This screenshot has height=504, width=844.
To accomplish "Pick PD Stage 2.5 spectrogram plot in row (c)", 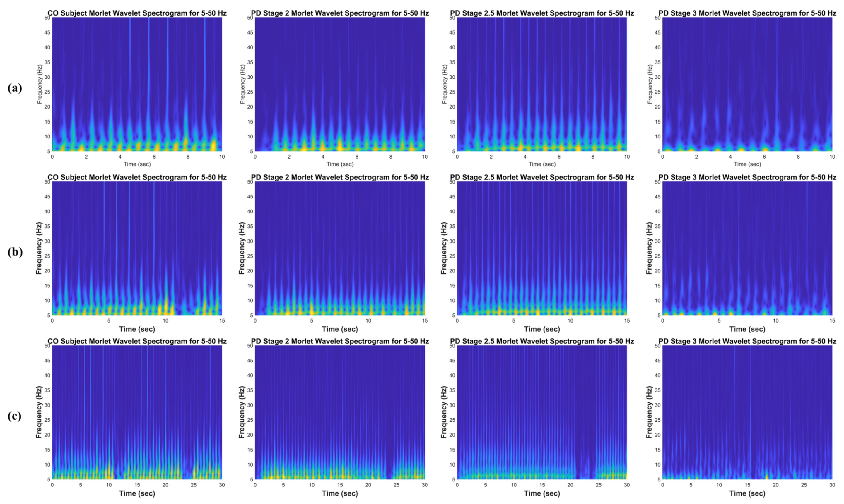I will click(541, 412).
